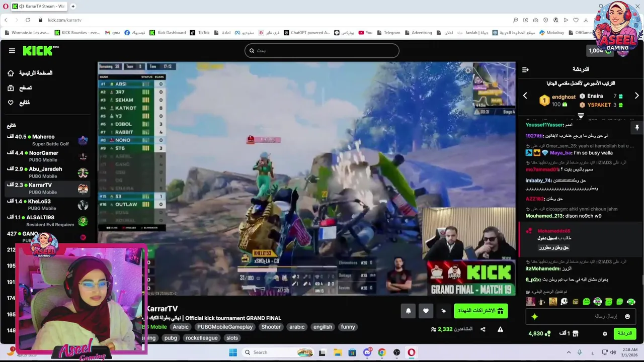644x362 pixels.
Task: Open the KICK Dashboard bookmark
Action: click(x=168, y=33)
